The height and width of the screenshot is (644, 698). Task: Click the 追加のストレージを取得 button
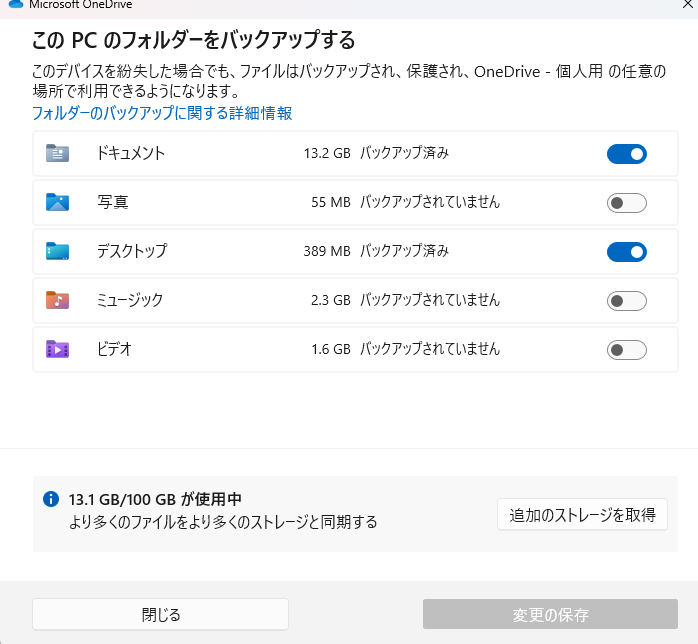582,514
